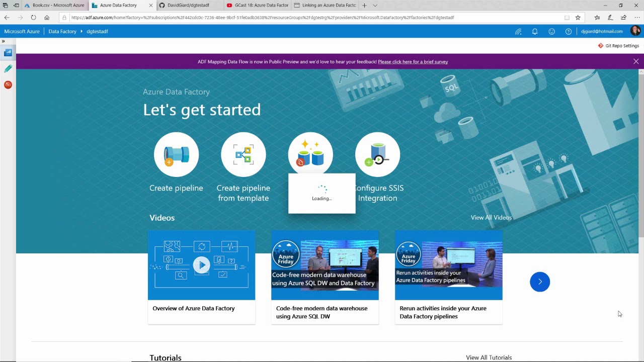Open browser settings and more menu
644x362 pixels.
(637, 18)
